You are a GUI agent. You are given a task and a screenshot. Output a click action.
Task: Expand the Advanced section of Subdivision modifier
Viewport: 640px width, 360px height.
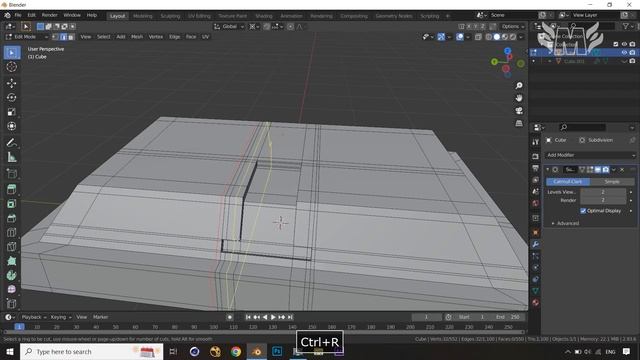(x=565, y=223)
